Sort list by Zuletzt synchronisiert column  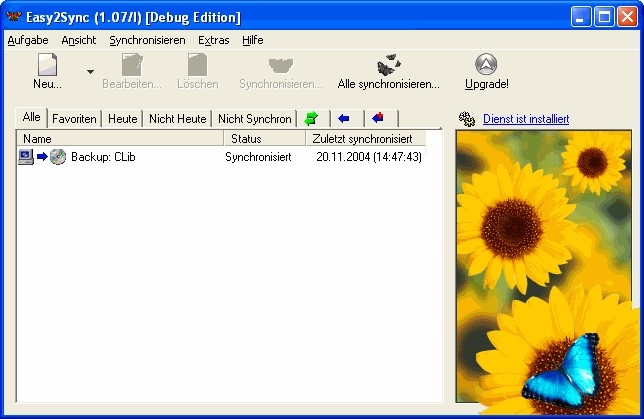pos(365,138)
